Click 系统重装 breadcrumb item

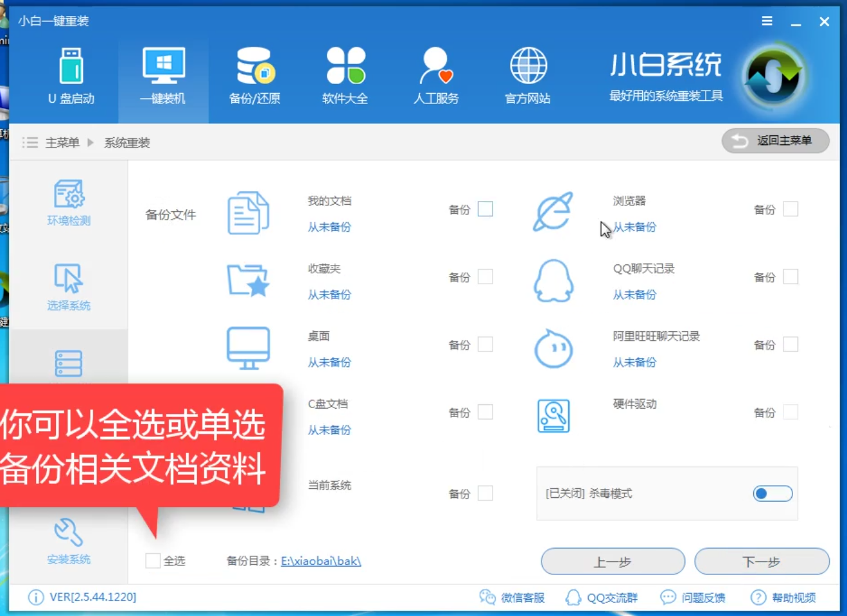tap(127, 142)
